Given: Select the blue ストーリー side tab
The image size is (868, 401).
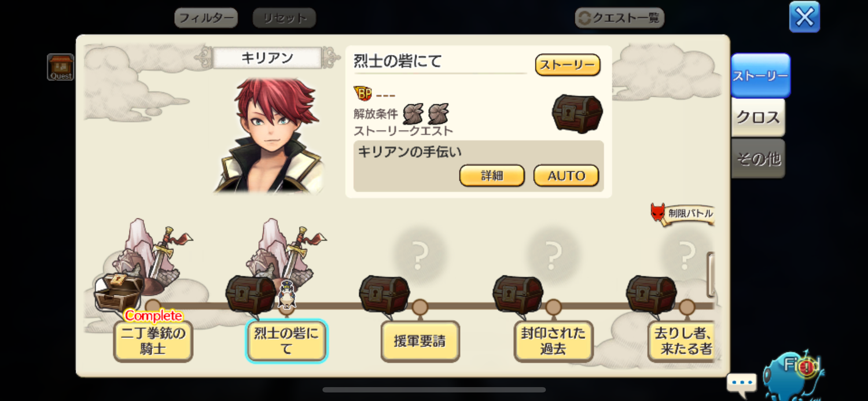Looking at the screenshot, I should coord(760,76).
